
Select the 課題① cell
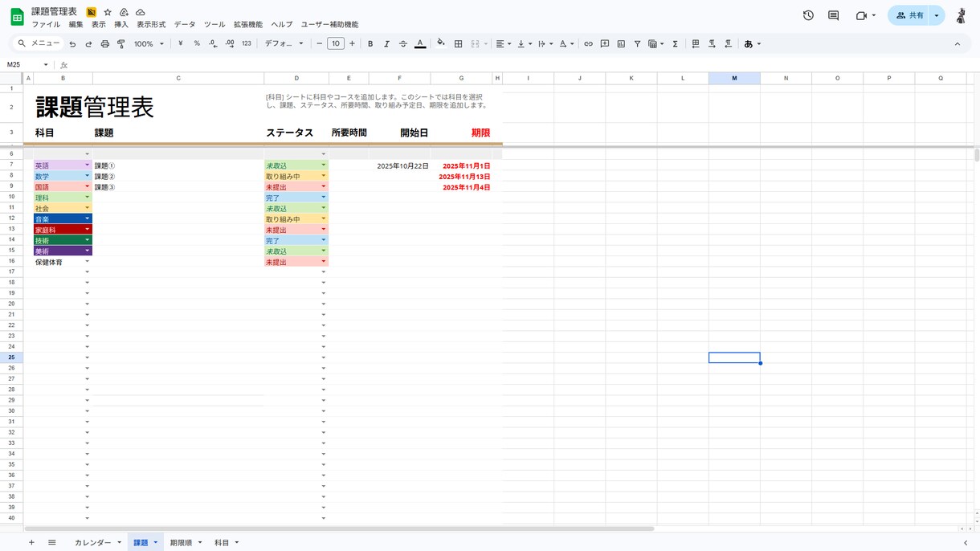click(x=178, y=166)
